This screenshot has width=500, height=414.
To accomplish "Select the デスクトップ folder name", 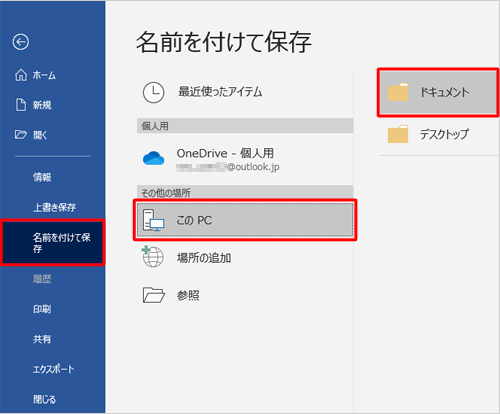I will coord(444,134).
